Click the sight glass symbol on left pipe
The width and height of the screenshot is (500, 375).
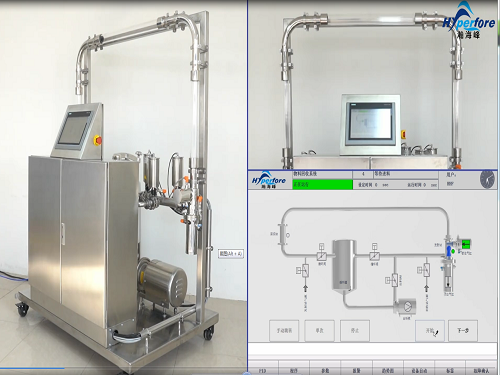(284, 235)
